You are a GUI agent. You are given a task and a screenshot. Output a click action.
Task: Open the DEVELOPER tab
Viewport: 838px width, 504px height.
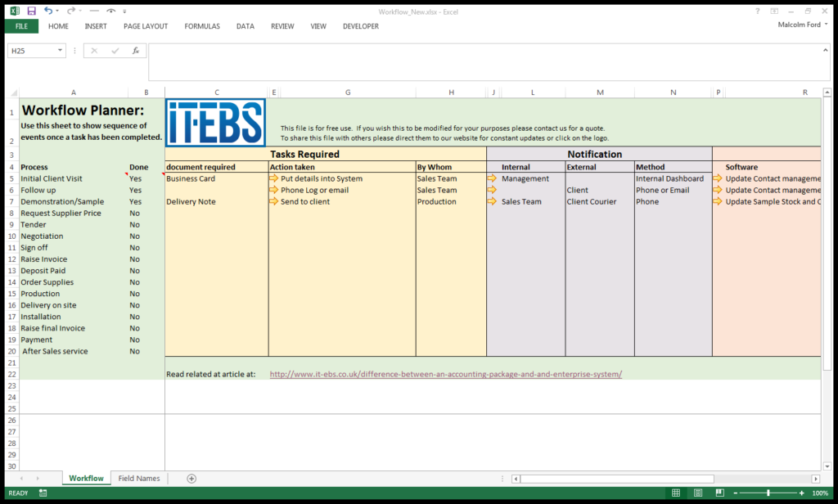click(x=361, y=26)
